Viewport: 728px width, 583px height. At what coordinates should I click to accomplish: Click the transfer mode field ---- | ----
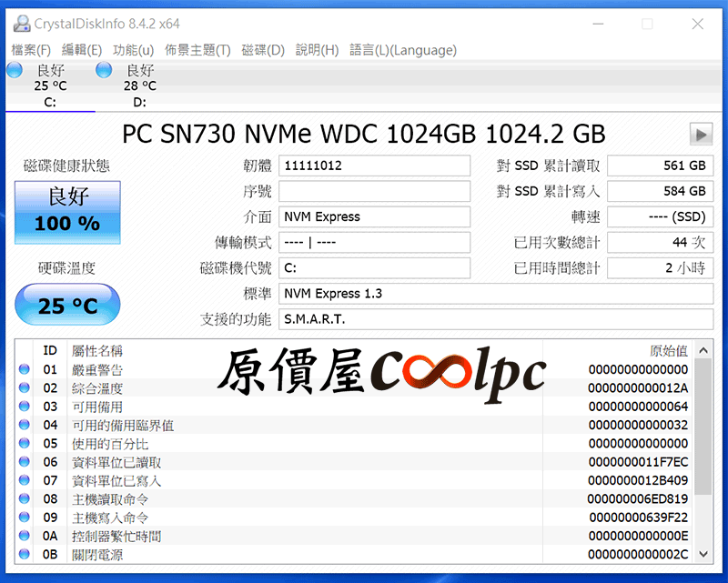coord(374,242)
